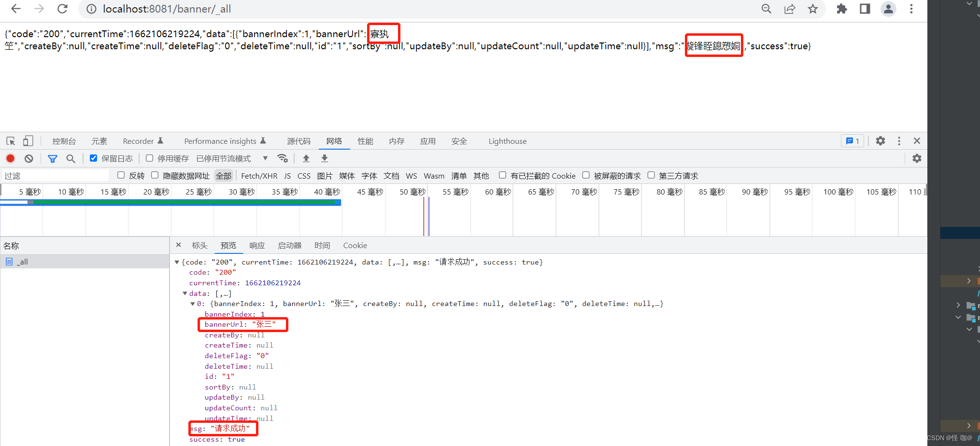Open DevTools more options vertical dots

point(899,141)
